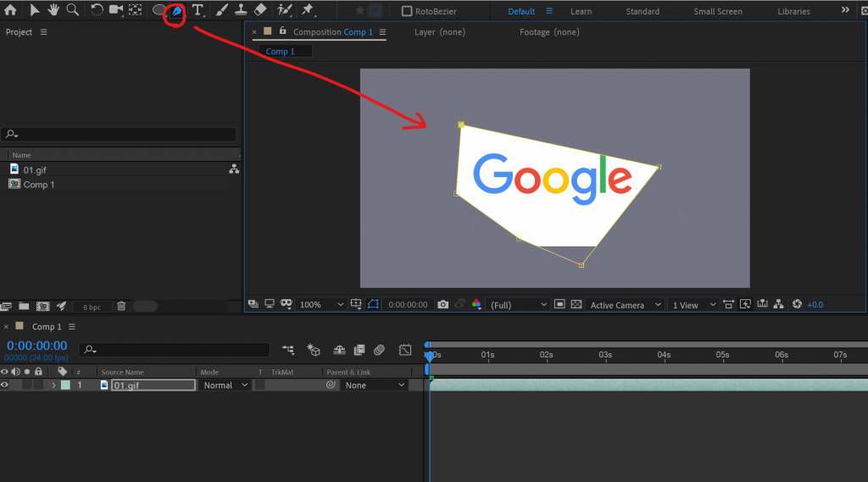The image size is (868, 482).
Task: Expand the 01.gif layer properties
Action: point(54,385)
